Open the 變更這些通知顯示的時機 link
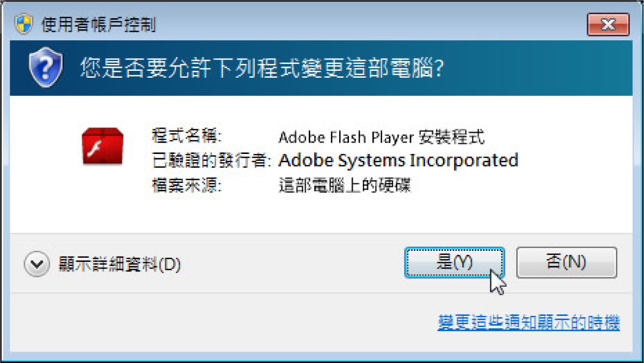 click(528, 323)
